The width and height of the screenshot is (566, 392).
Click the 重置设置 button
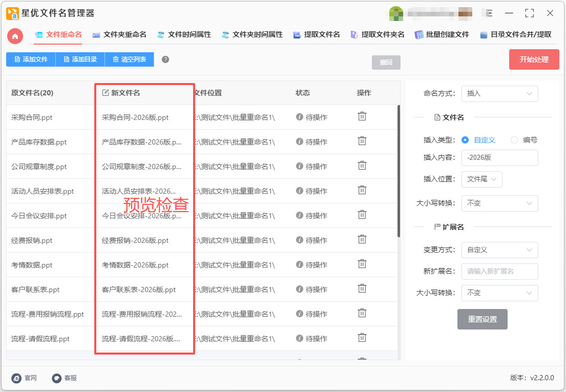(483, 319)
